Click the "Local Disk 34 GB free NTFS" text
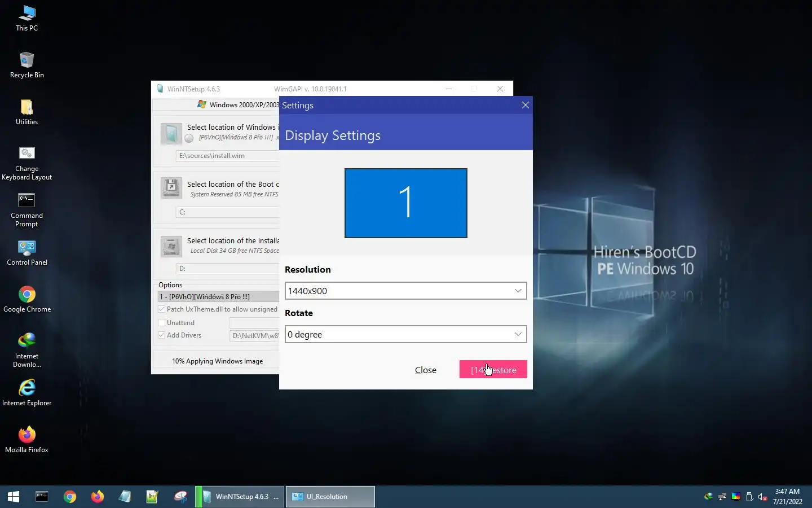812x508 pixels. click(235, 251)
